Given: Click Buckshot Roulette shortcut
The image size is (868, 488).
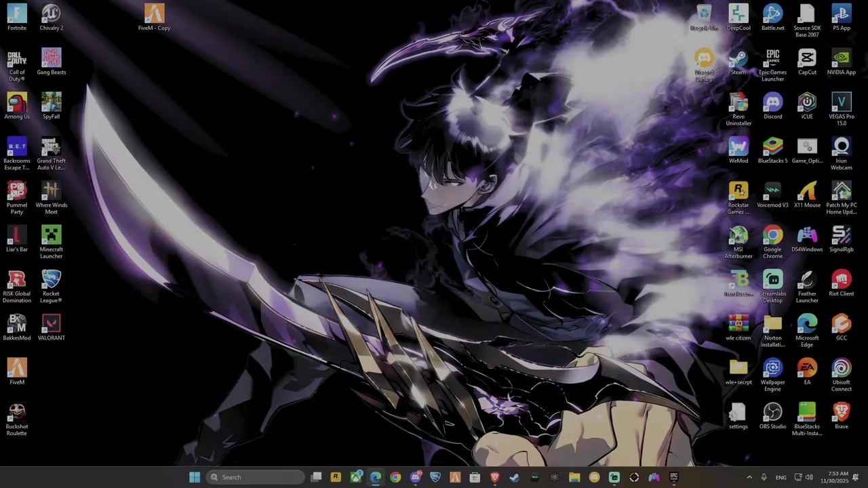Looking at the screenshot, I should [17, 419].
